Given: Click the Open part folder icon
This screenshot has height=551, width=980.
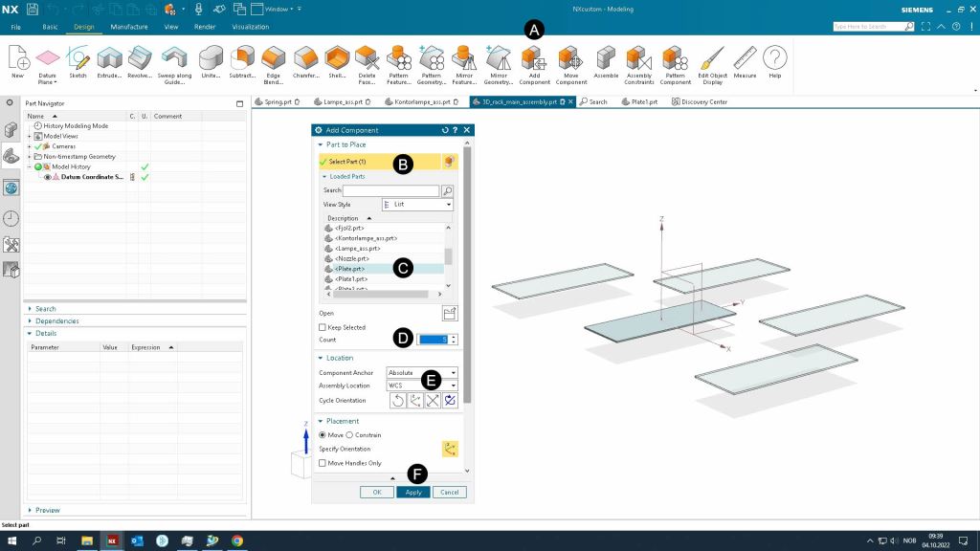Looking at the screenshot, I should pos(450,313).
